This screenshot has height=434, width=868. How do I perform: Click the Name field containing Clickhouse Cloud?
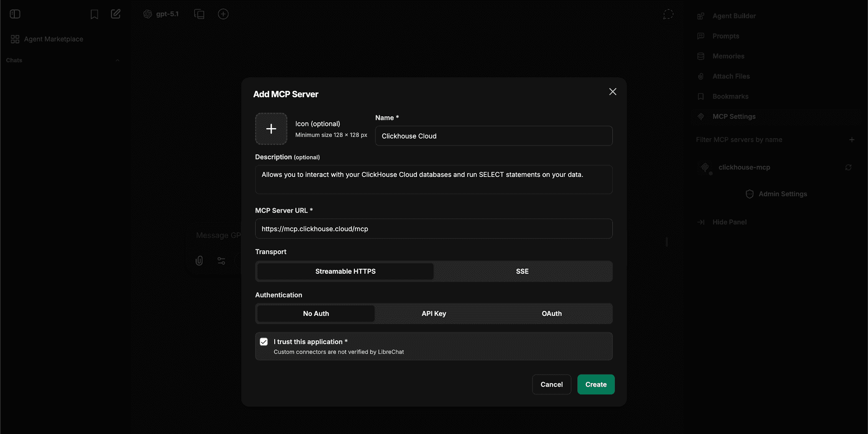494,136
